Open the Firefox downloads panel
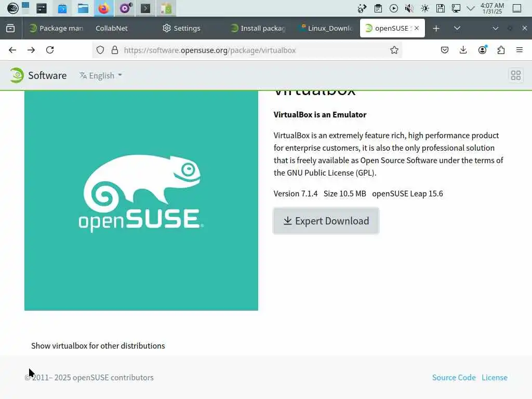The height and width of the screenshot is (399, 532). coord(463,50)
